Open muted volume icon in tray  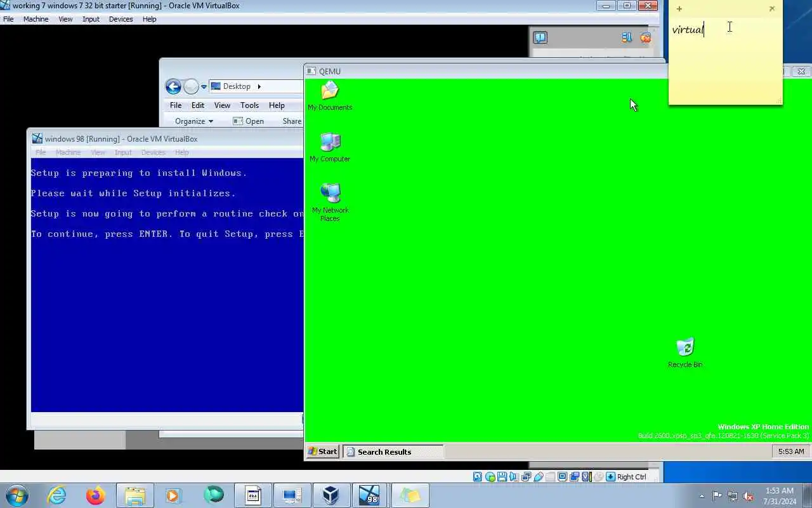[x=749, y=496]
